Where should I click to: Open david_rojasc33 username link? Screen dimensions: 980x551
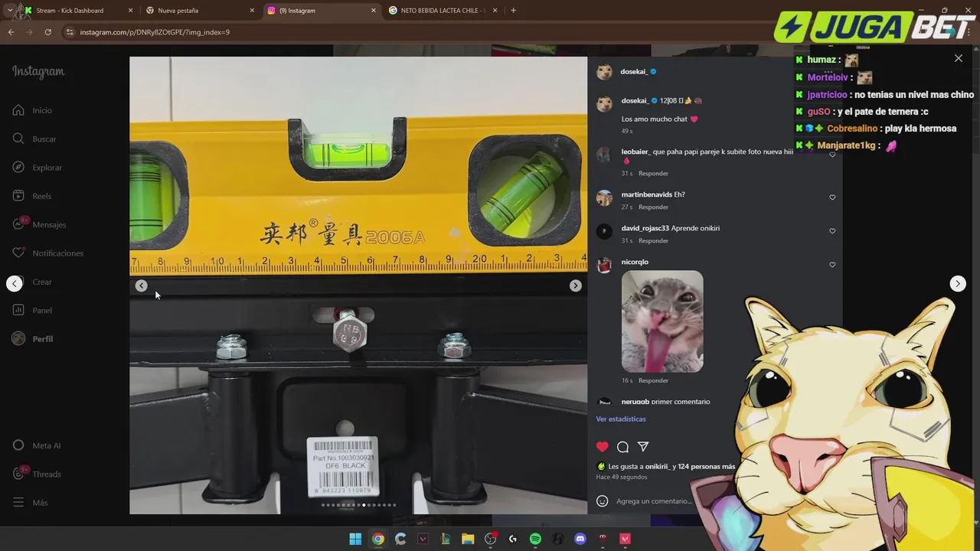(645, 228)
